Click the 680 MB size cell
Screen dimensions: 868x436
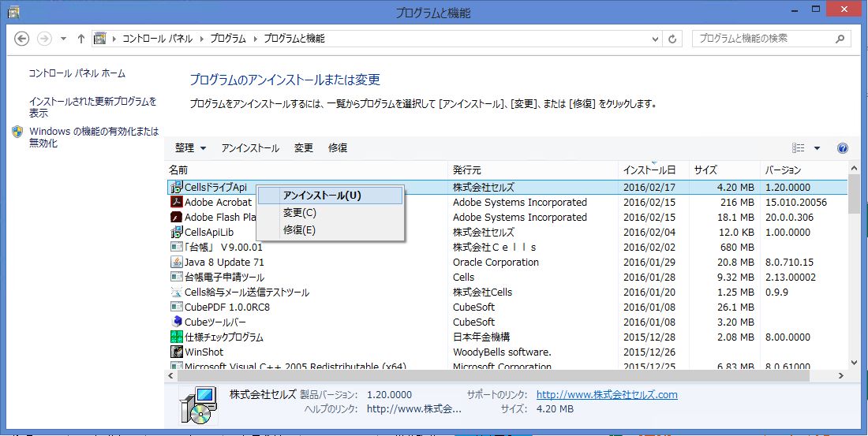coord(737,248)
